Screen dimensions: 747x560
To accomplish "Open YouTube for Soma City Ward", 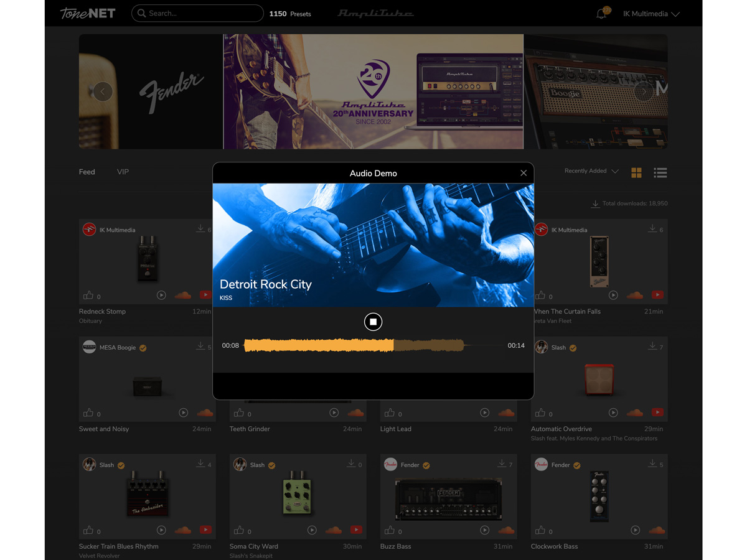I will pos(356,530).
